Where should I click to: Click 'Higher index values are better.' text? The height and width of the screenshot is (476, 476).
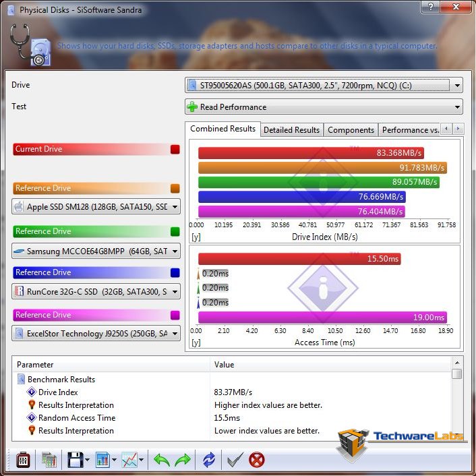tap(268, 405)
